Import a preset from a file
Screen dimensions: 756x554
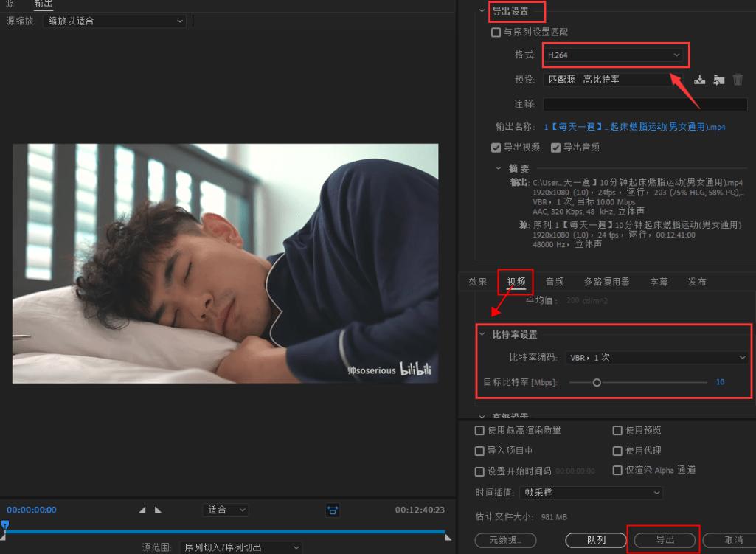[x=719, y=79]
